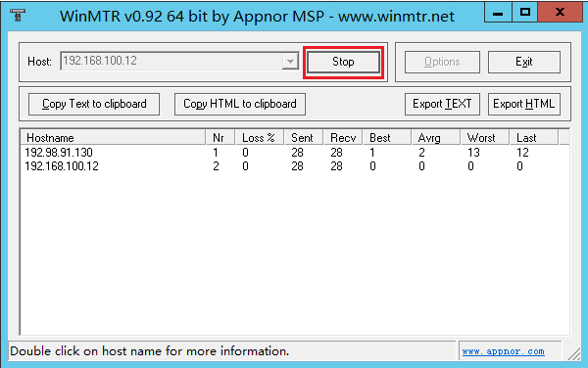Copy HTML to clipboard

pos(240,104)
